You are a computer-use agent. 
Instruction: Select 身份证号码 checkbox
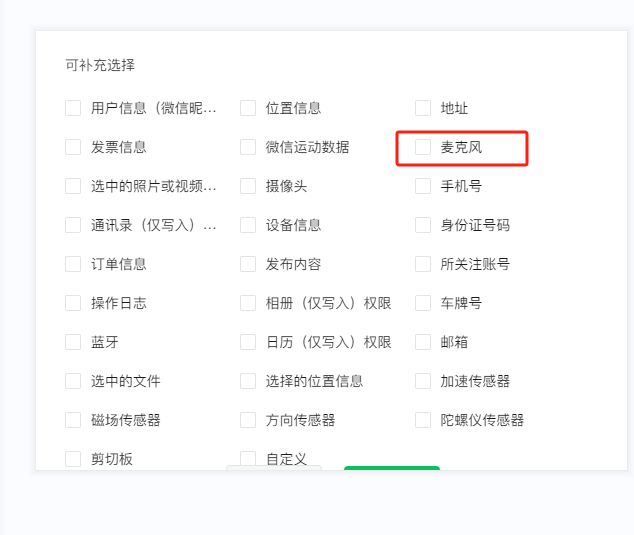tap(423, 225)
